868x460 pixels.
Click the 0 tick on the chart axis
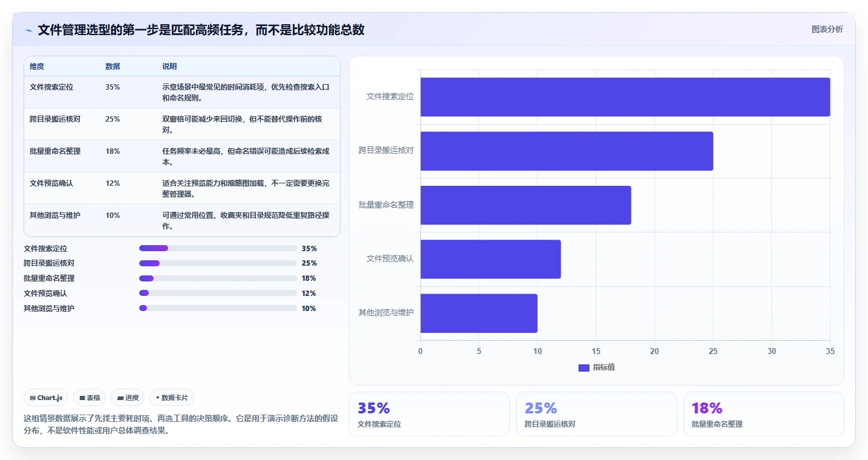(420, 351)
